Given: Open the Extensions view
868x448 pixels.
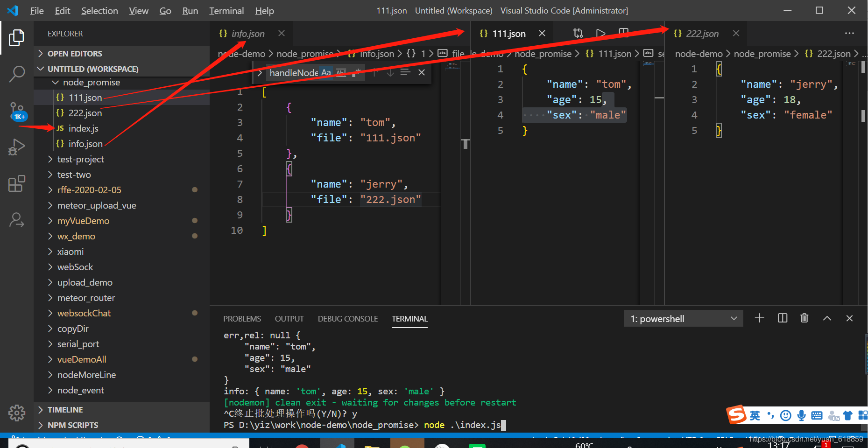Looking at the screenshot, I should click(x=17, y=183).
